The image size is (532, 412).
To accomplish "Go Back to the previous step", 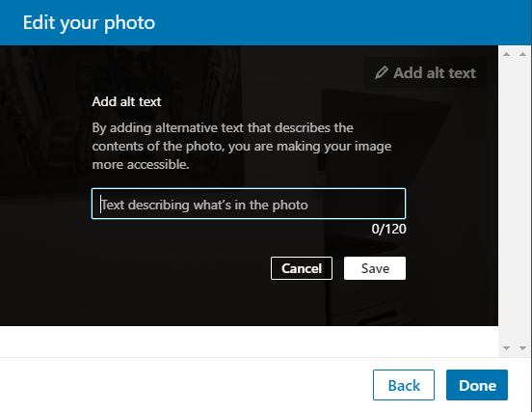I will tap(404, 385).
